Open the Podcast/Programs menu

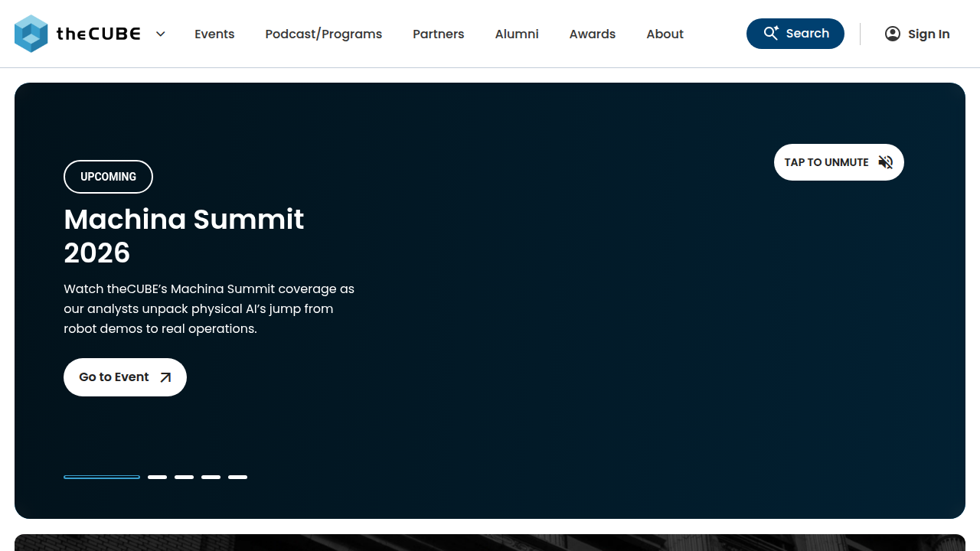point(324,34)
